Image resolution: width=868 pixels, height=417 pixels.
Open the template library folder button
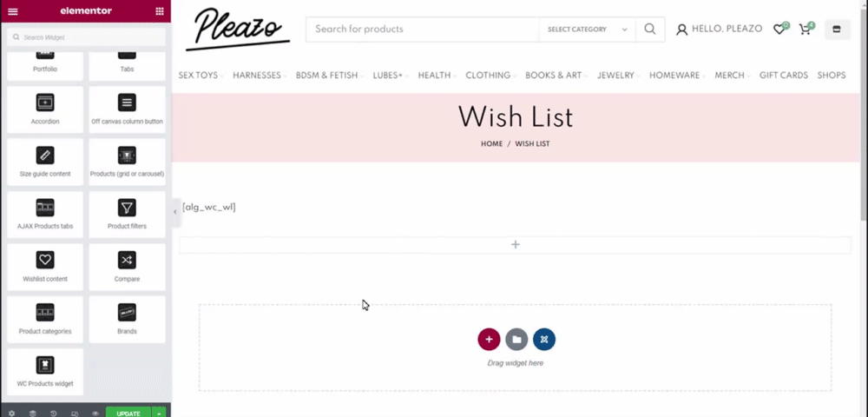click(516, 339)
